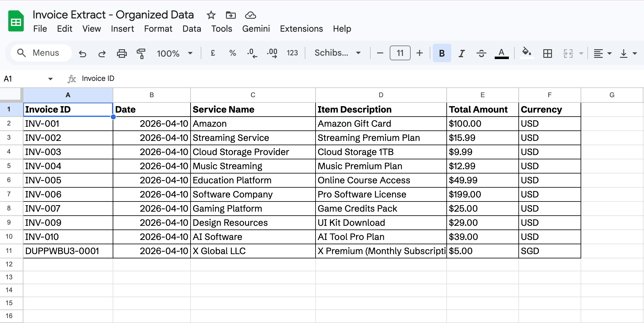Click the merge cells icon

(x=568, y=53)
